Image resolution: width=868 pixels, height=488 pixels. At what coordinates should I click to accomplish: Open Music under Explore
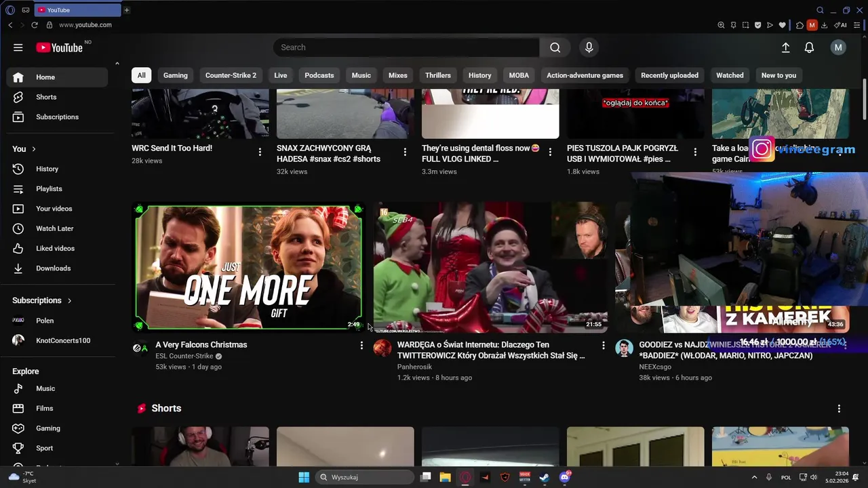(x=57, y=388)
